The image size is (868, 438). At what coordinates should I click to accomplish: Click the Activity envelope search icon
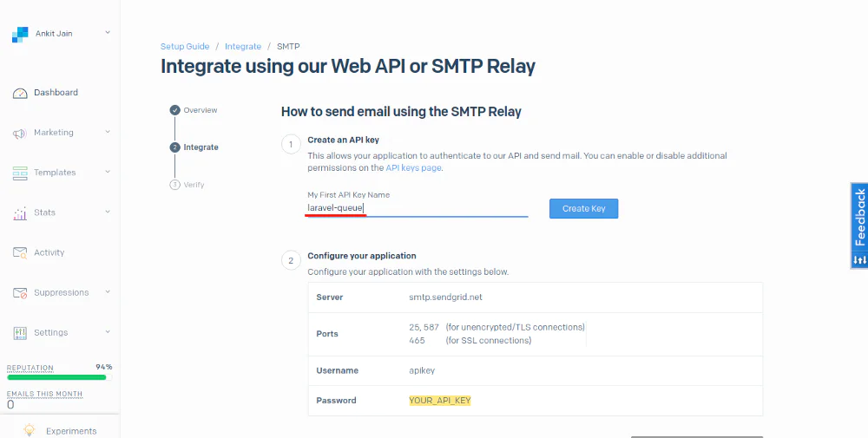(x=20, y=253)
